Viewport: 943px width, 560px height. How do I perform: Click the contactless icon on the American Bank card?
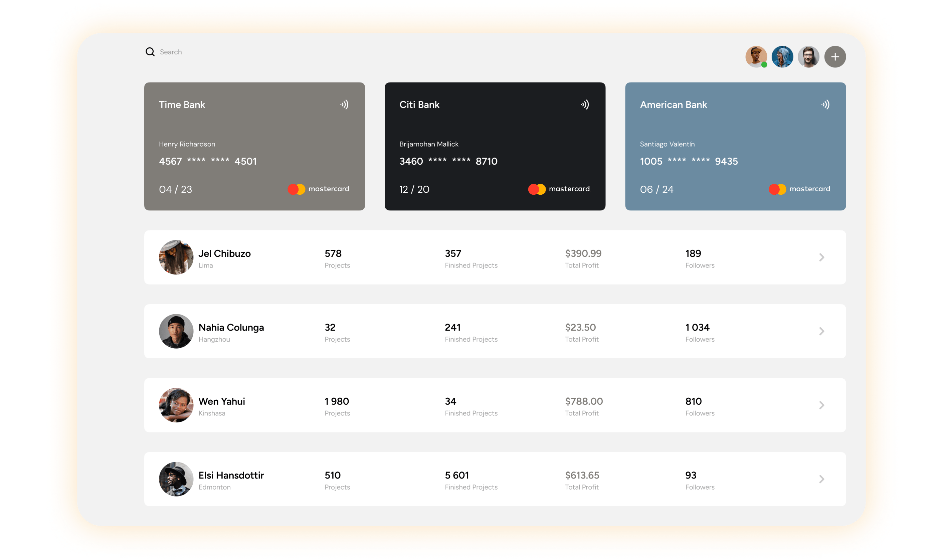pyautogui.click(x=825, y=105)
